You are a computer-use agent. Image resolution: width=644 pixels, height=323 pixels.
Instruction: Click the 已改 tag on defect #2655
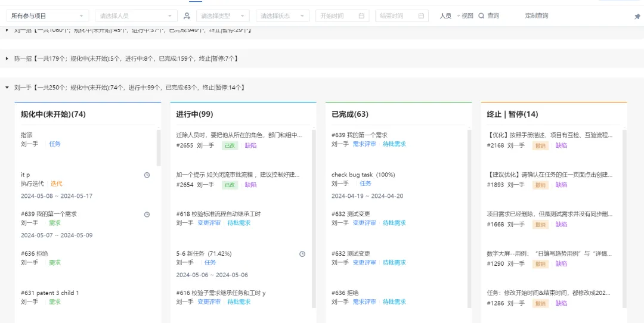[230, 145]
